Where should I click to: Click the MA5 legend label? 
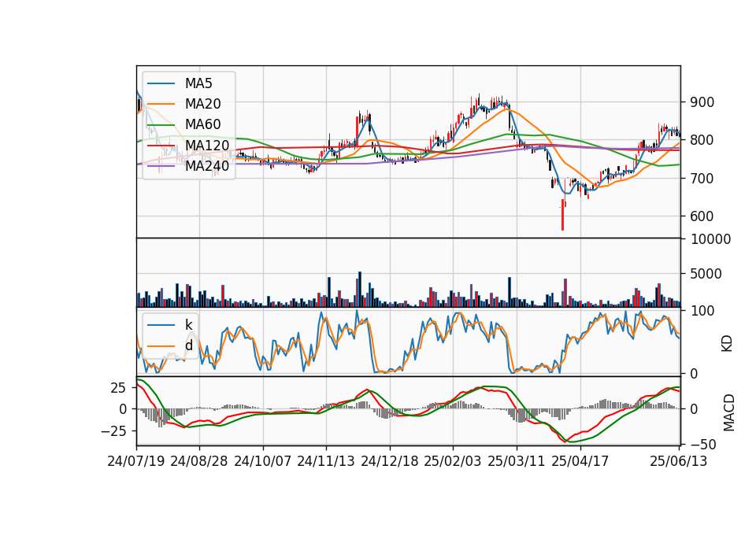click(x=198, y=83)
